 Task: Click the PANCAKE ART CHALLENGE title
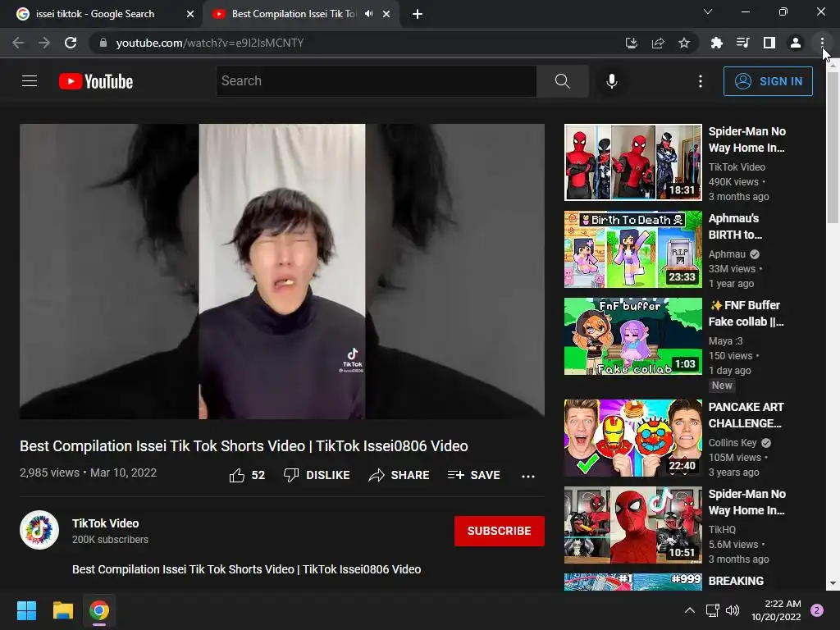(x=746, y=415)
